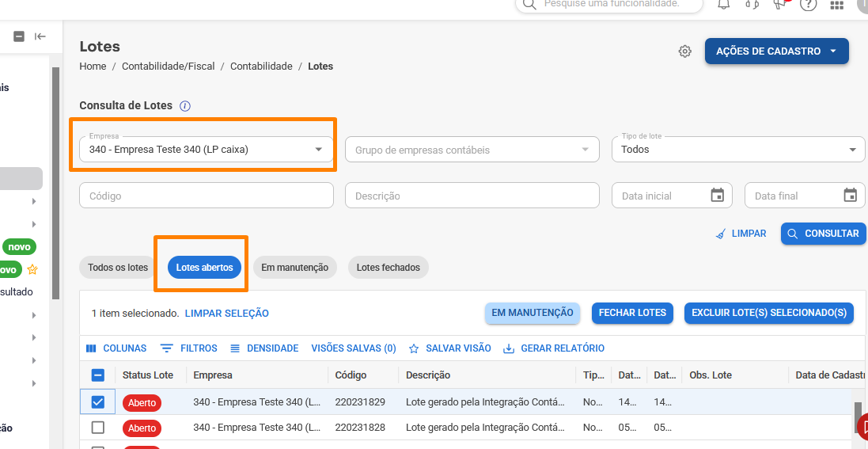Open calendar picker for Data final
868x449 pixels.
tap(851, 195)
